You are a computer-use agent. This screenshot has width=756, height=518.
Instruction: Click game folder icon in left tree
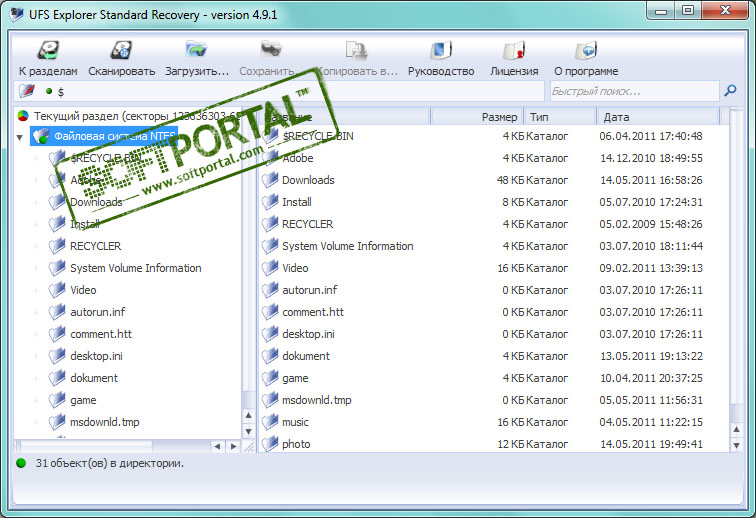(57, 400)
